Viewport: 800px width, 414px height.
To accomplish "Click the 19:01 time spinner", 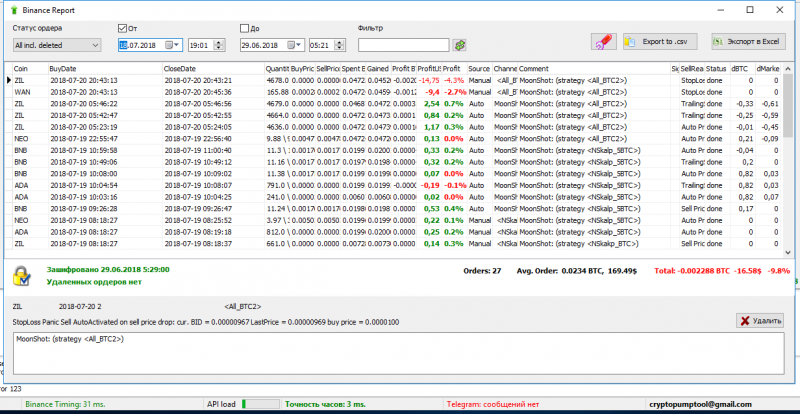I will (219, 45).
